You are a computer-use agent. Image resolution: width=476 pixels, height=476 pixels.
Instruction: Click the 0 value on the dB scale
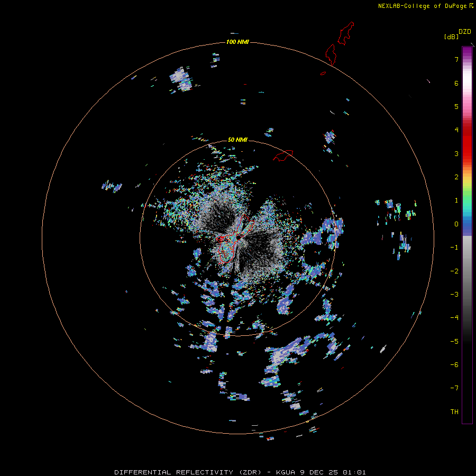point(456,224)
